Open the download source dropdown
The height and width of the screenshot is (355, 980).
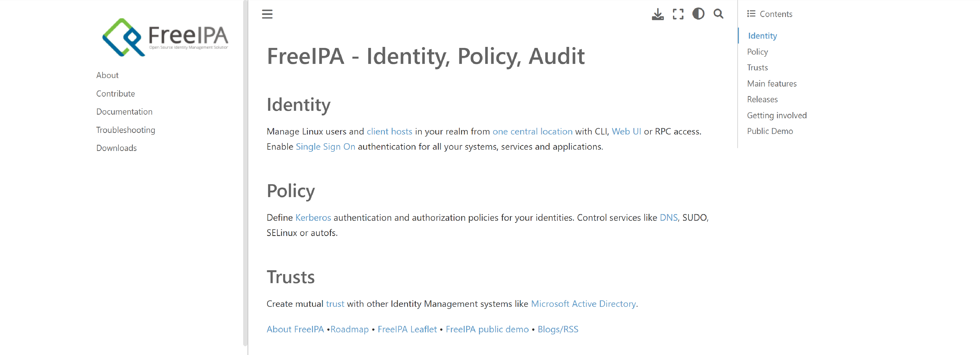tap(657, 14)
